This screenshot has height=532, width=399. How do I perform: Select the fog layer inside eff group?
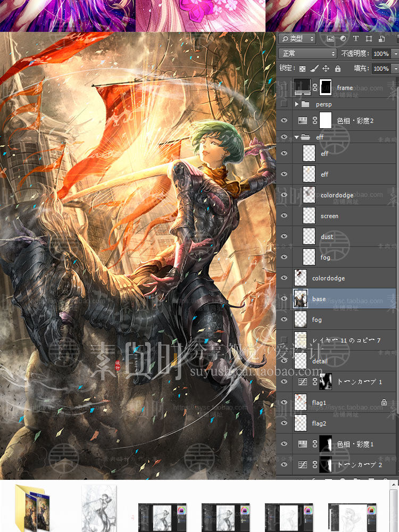(x=344, y=257)
